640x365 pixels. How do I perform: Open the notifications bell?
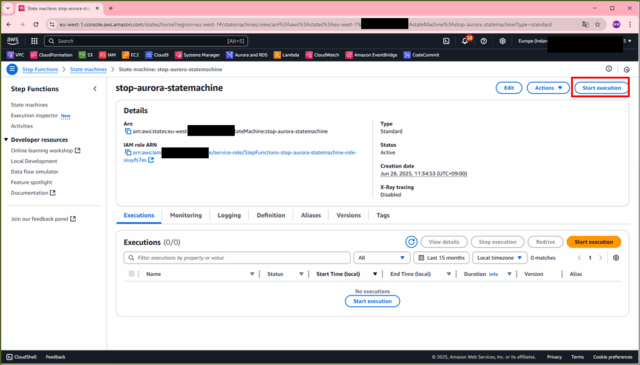[465, 41]
